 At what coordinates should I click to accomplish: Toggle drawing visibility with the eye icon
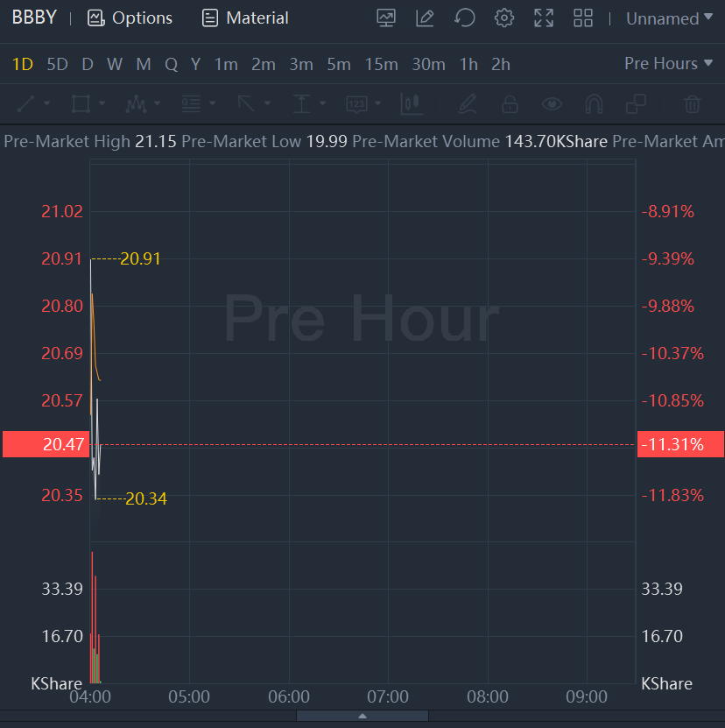point(552,104)
